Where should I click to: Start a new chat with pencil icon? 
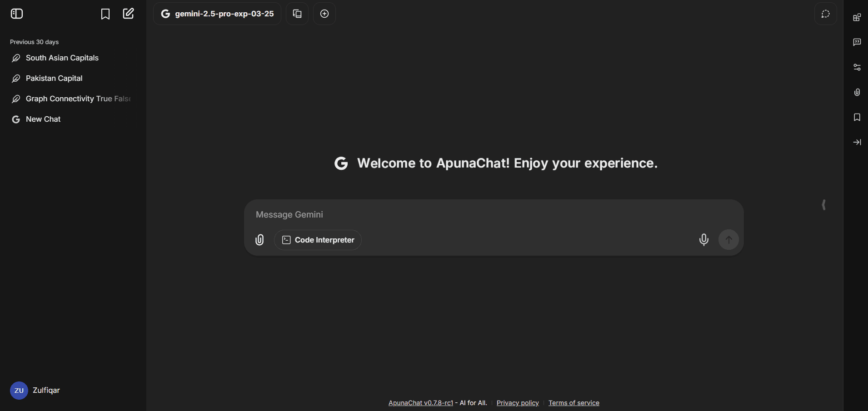[129, 14]
